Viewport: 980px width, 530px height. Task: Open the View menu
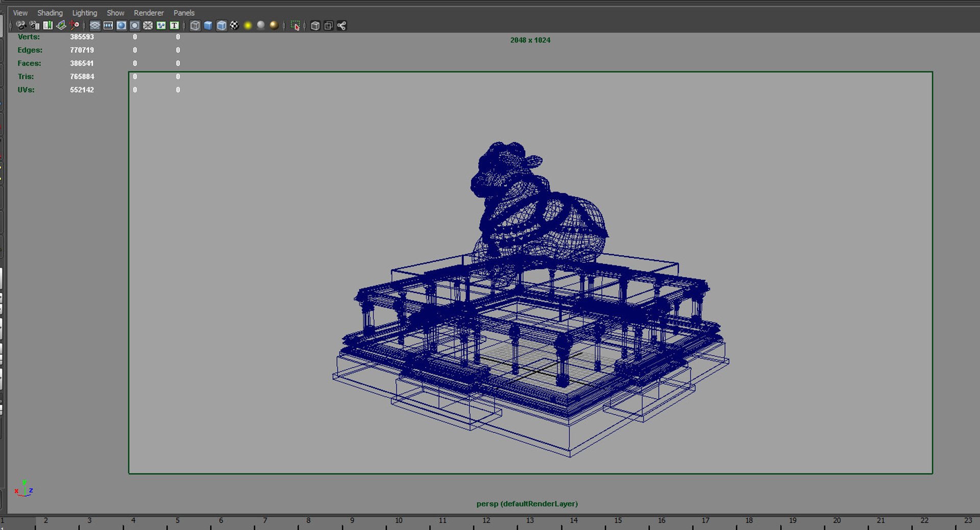(x=20, y=13)
